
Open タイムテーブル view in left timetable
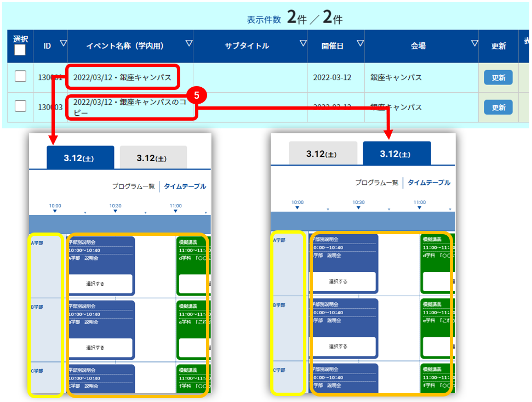(x=185, y=186)
